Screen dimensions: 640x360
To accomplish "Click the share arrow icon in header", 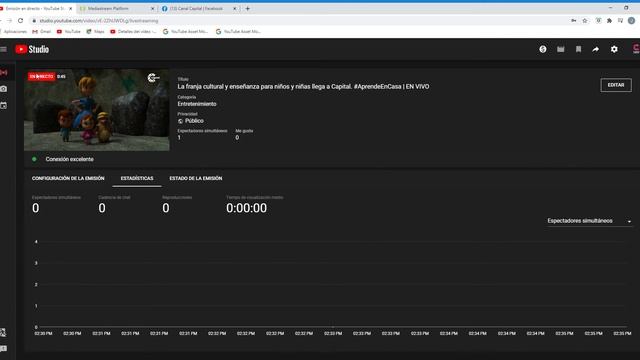I will (x=596, y=49).
